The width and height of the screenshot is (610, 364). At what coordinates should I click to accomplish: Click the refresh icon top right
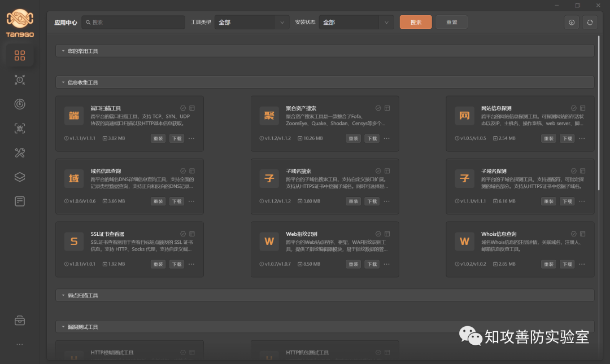[590, 22]
